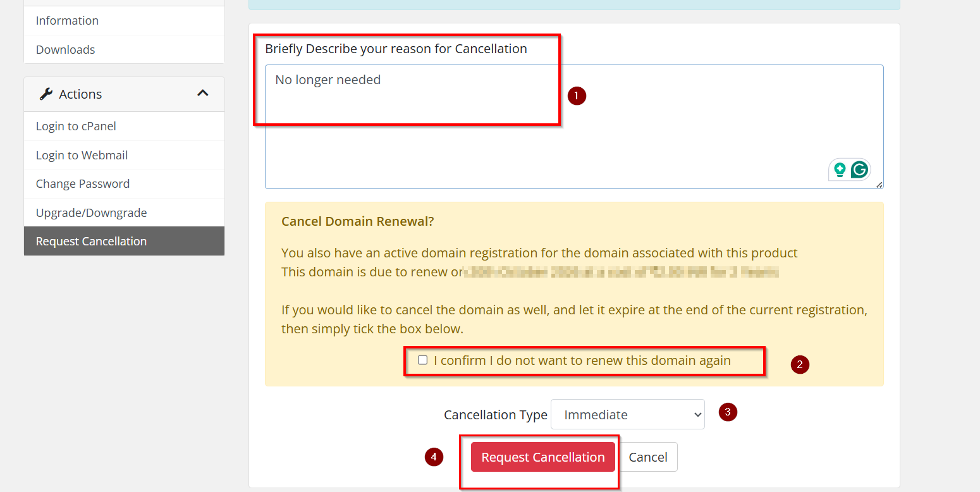Image resolution: width=980 pixels, height=492 pixels.
Task: Open the Cancellation Type dropdown
Action: (x=627, y=415)
